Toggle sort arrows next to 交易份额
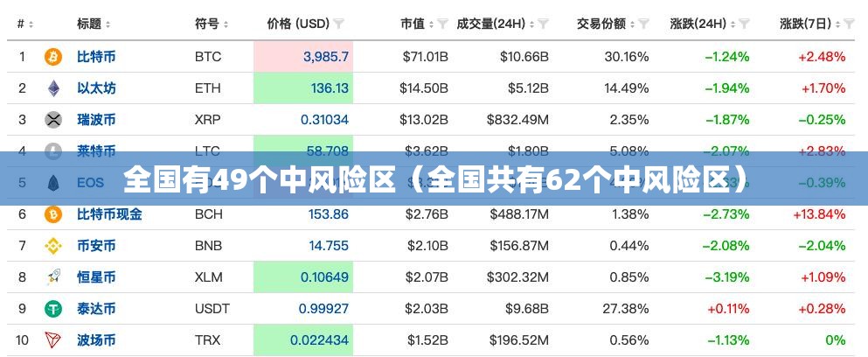The height and width of the screenshot is (357, 868). click(x=632, y=24)
